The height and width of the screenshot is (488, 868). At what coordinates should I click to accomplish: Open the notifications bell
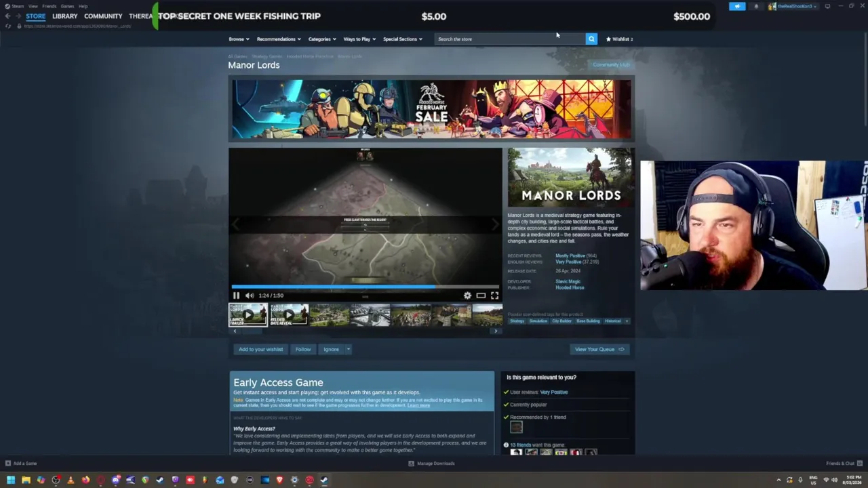756,6
